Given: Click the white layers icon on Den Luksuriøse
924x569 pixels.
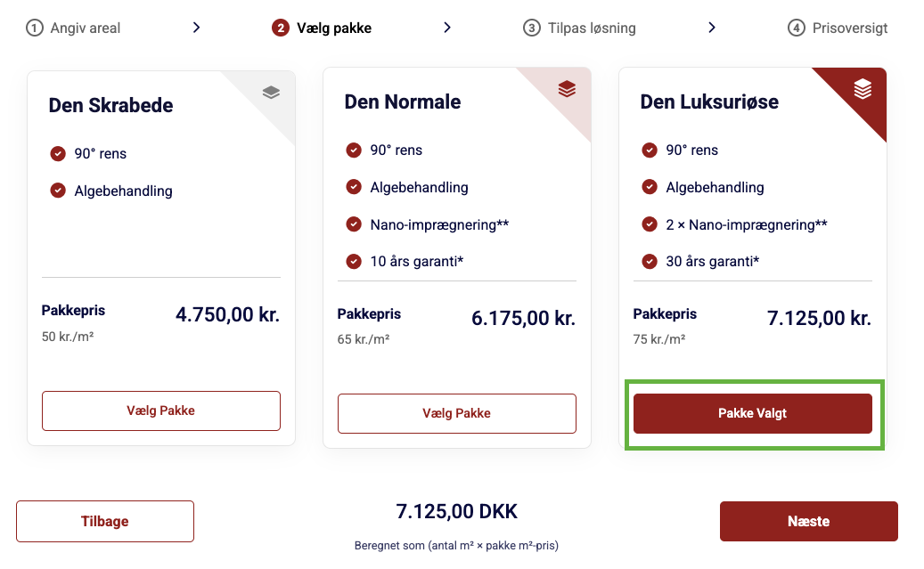Looking at the screenshot, I should tap(863, 89).
